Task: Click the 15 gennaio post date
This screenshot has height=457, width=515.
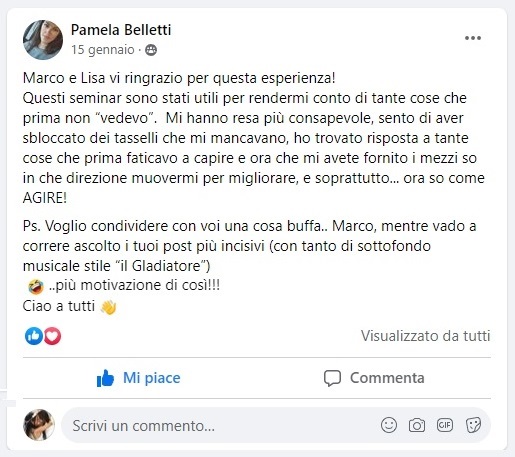Action: (x=103, y=50)
